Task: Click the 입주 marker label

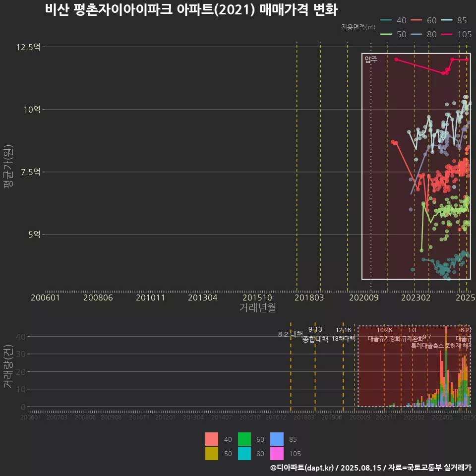Action: (371, 60)
